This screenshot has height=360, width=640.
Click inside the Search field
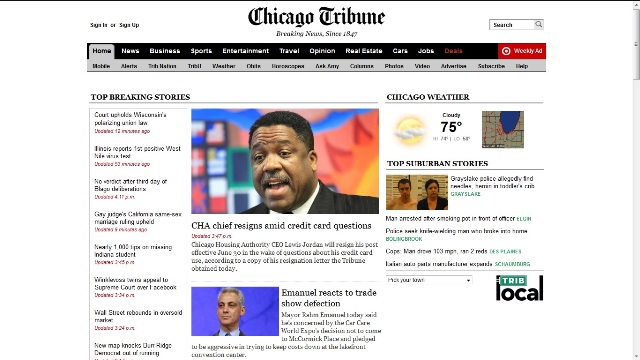click(x=512, y=25)
